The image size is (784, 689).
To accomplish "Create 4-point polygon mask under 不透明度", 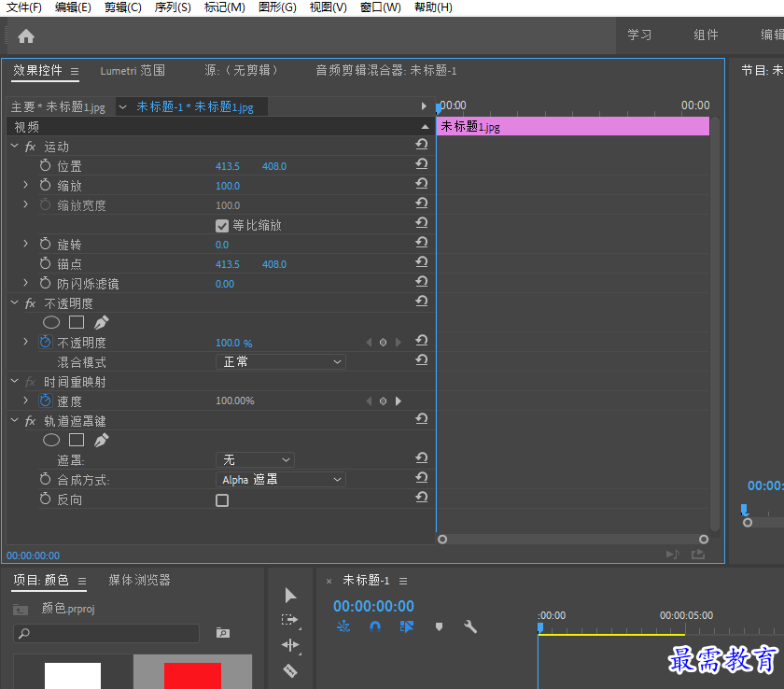I will [x=76, y=322].
